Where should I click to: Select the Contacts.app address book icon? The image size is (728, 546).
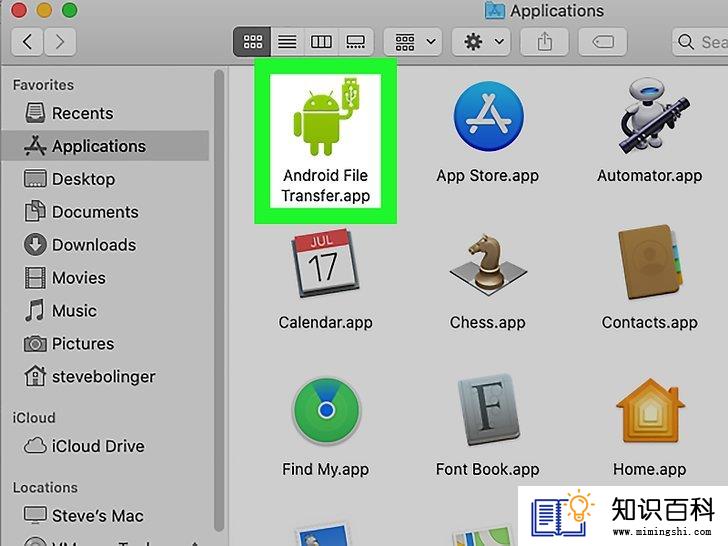tap(651, 263)
